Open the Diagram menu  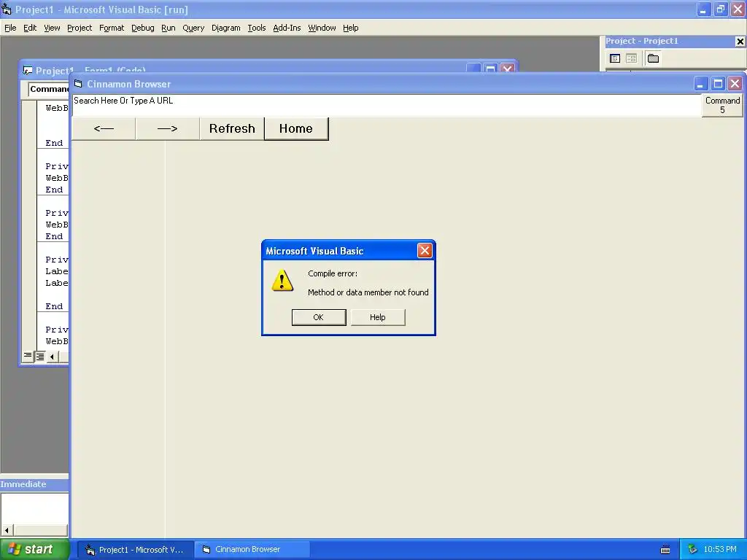[x=226, y=28]
